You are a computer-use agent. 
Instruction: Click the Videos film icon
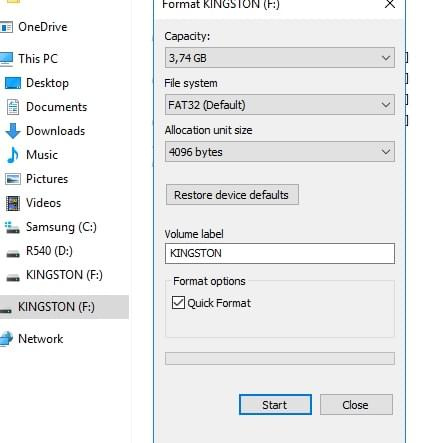click(x=13, y=203)
